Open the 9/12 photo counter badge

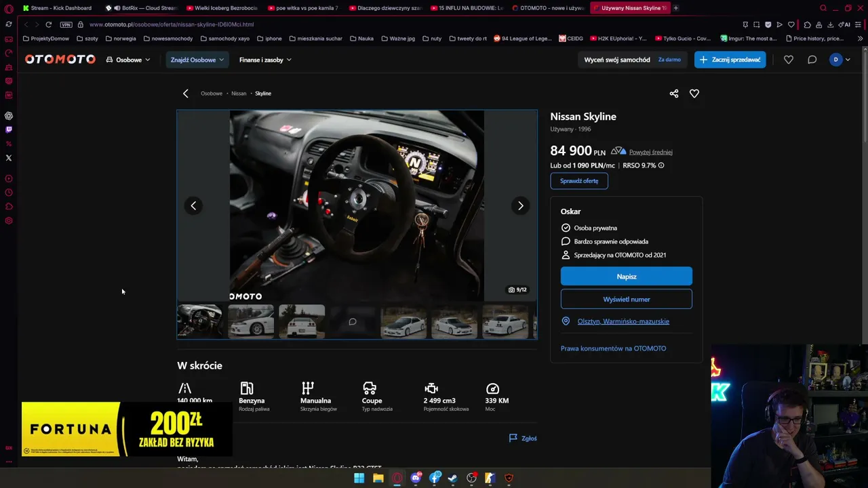click(517, 289)
